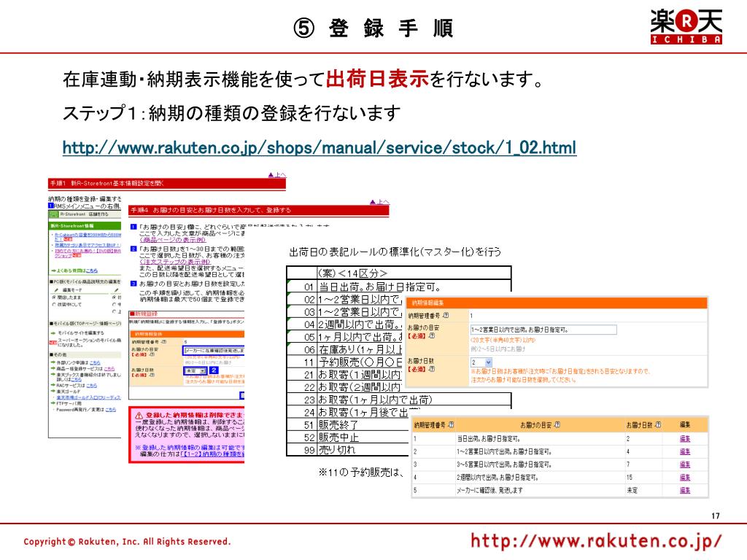747x560 pixels.
Task: Click the よくある質問 こちら link
Action: pos(91,271)
